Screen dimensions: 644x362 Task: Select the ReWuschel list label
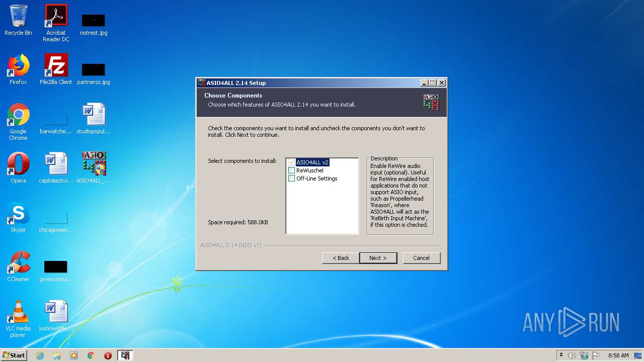coord(310,170)
